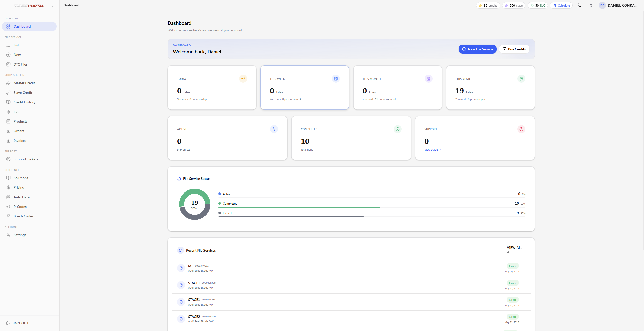The image size is (644, 331).
Task: Open the Daniel Conra user menu
Action: (618, 5)
